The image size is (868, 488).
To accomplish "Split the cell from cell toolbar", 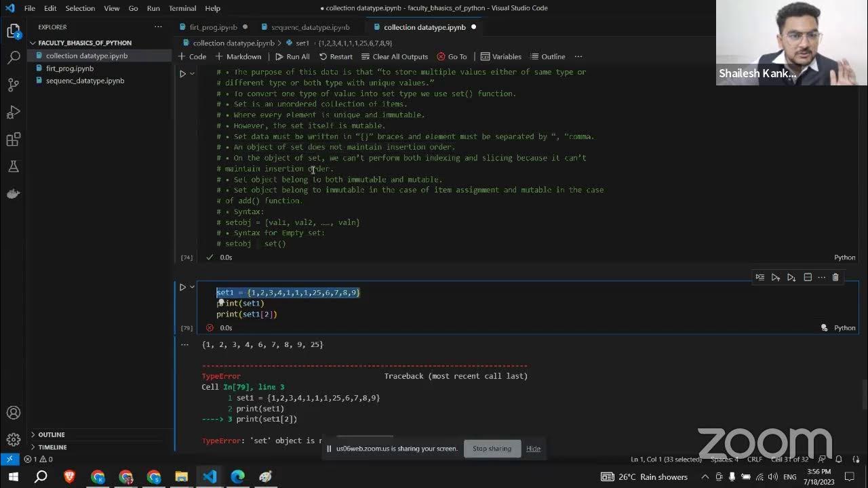I will 807,277.
